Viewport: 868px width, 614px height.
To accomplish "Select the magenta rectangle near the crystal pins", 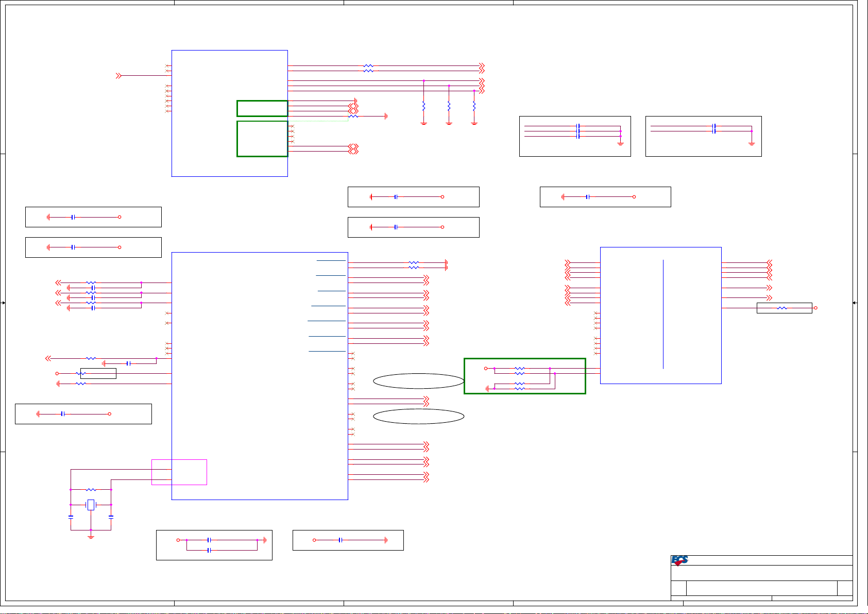I will (x=179, y=472).
